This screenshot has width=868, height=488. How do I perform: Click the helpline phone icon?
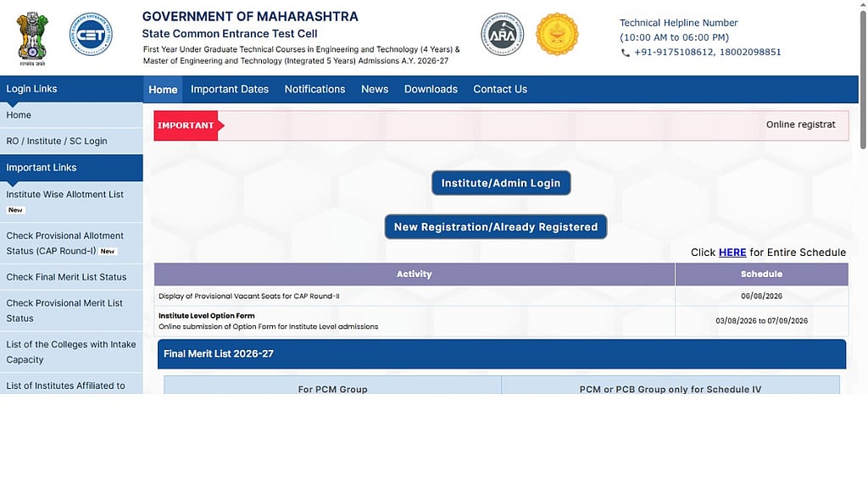click(625, 53)
